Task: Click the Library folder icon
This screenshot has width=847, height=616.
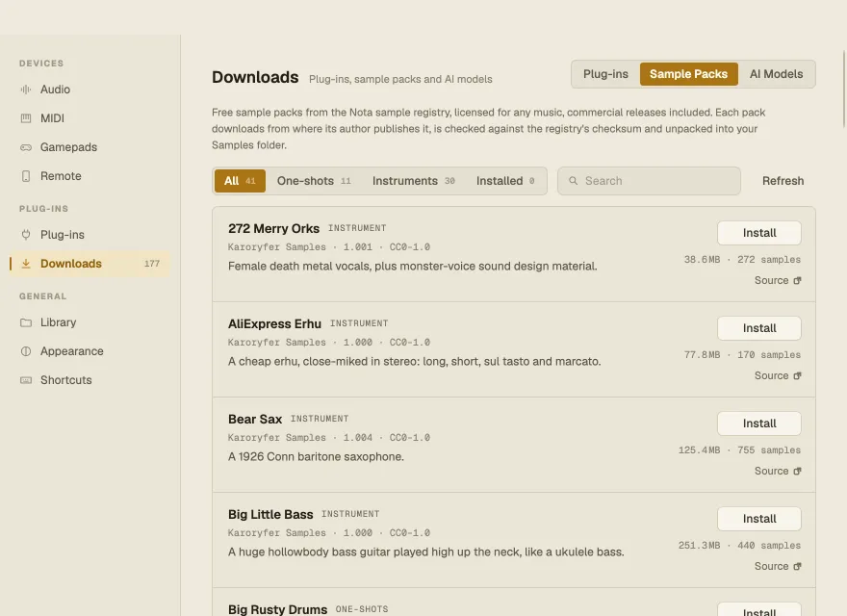Action: (x=25, y=322)
